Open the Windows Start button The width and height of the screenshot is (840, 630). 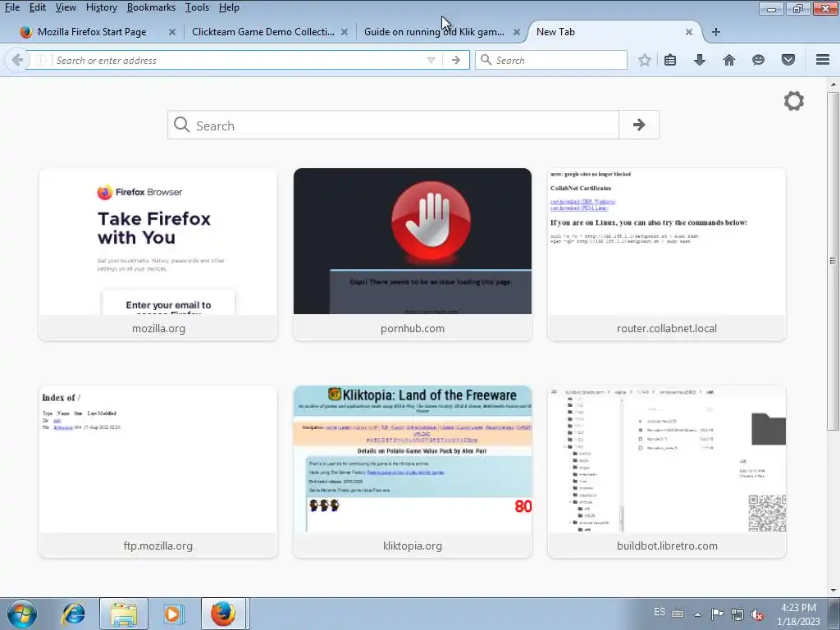[22, 614]
